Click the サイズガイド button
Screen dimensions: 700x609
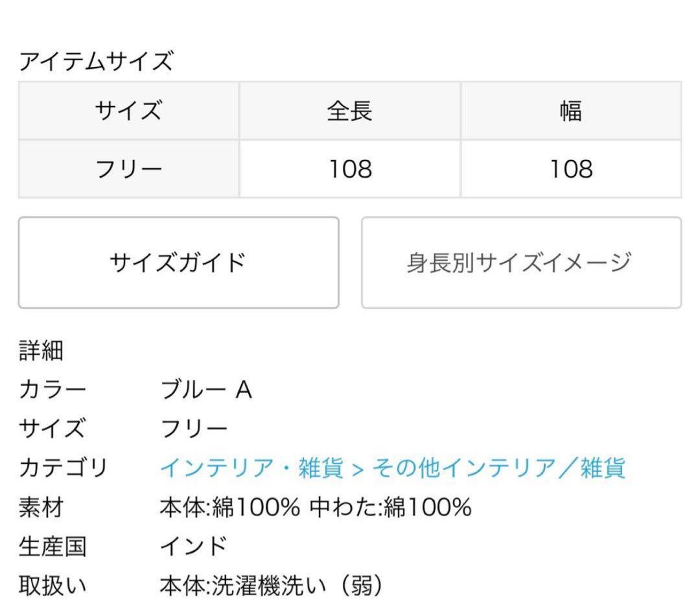(178, 261)
